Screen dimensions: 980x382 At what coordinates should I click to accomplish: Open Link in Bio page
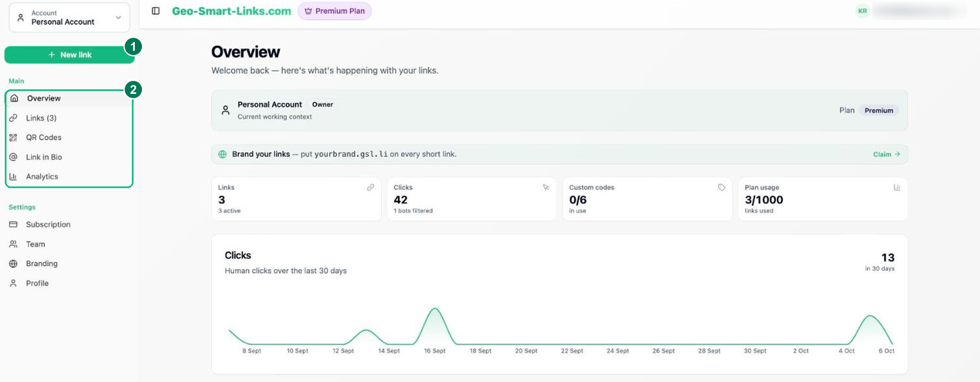point(69,157)
